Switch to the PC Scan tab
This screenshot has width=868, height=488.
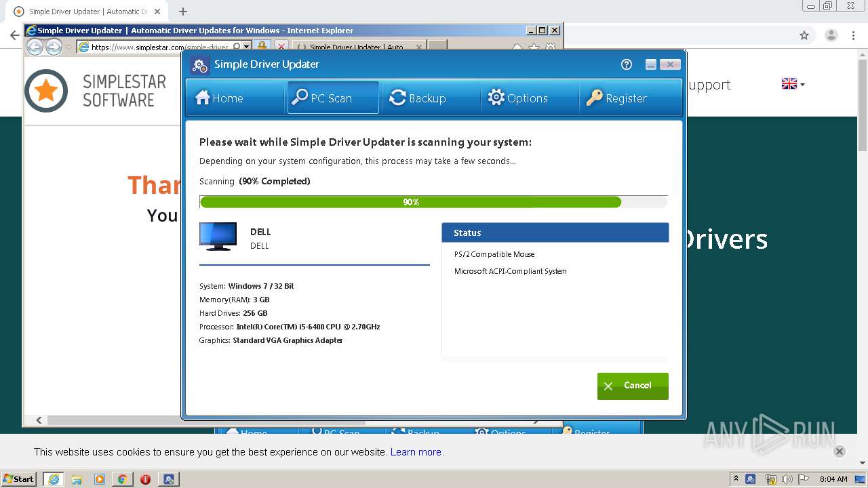pos(333,98)
